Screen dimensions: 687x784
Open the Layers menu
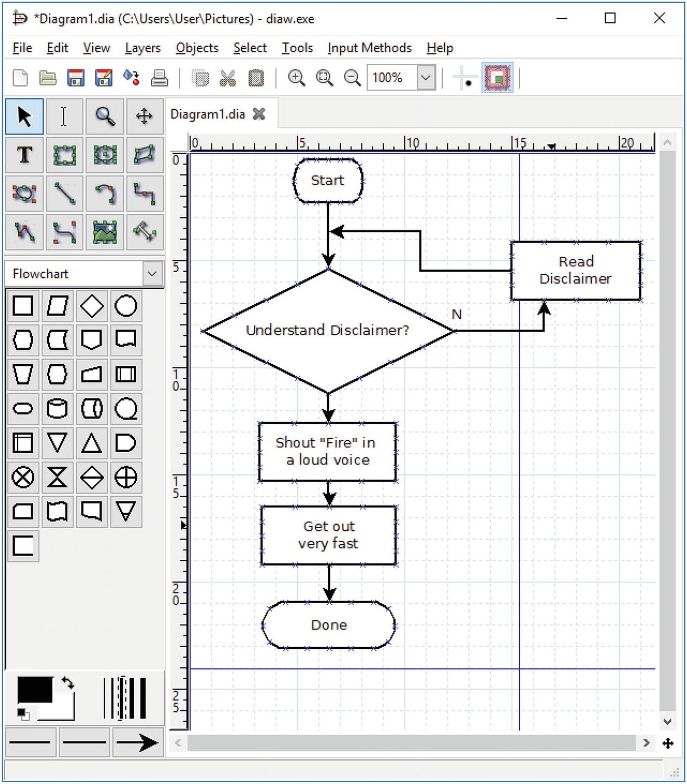143,48
